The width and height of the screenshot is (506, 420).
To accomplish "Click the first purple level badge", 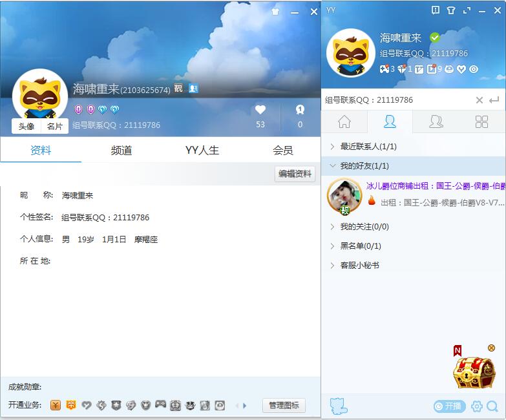I will [x=78, y=109].
